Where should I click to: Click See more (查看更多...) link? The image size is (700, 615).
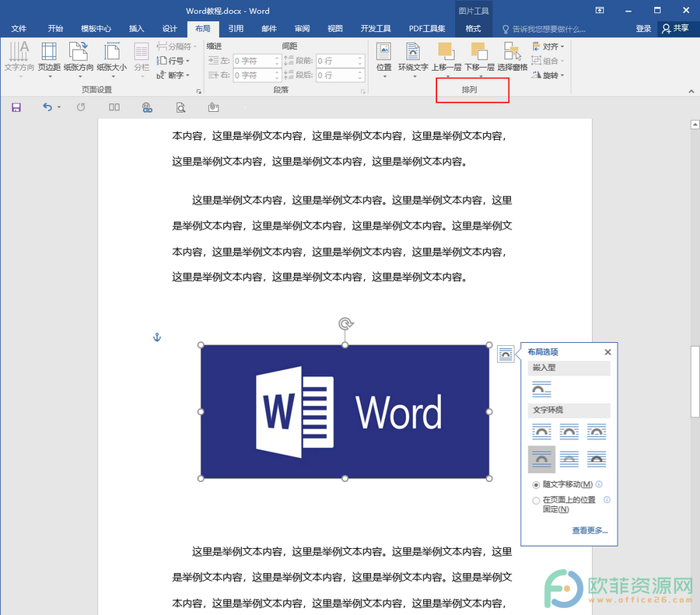click(590, 530)
